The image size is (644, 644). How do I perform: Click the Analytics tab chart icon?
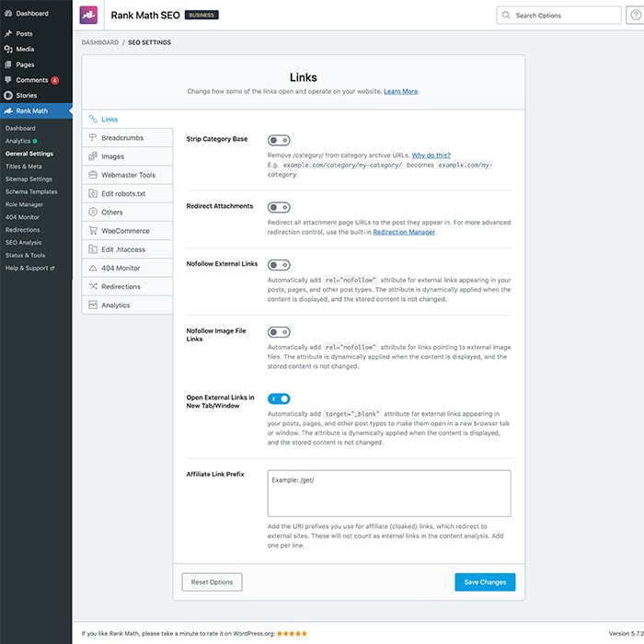[x=93, y=305]
